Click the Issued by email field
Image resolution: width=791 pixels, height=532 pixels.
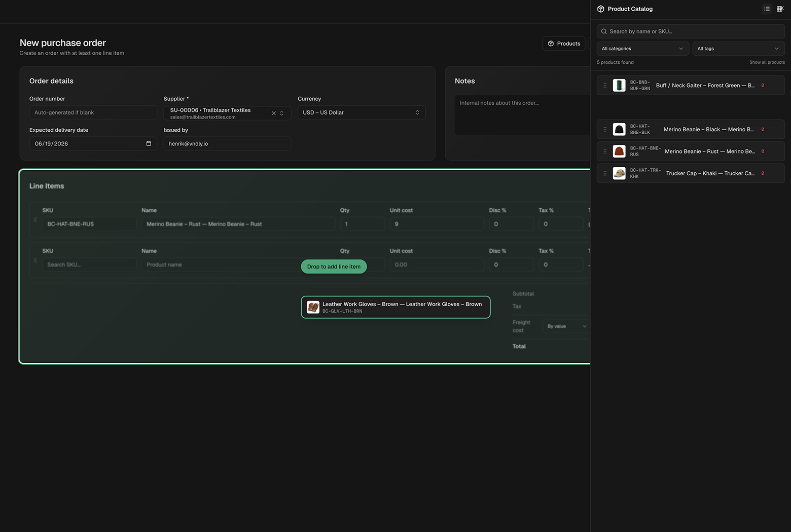click(x=227, y=144)
